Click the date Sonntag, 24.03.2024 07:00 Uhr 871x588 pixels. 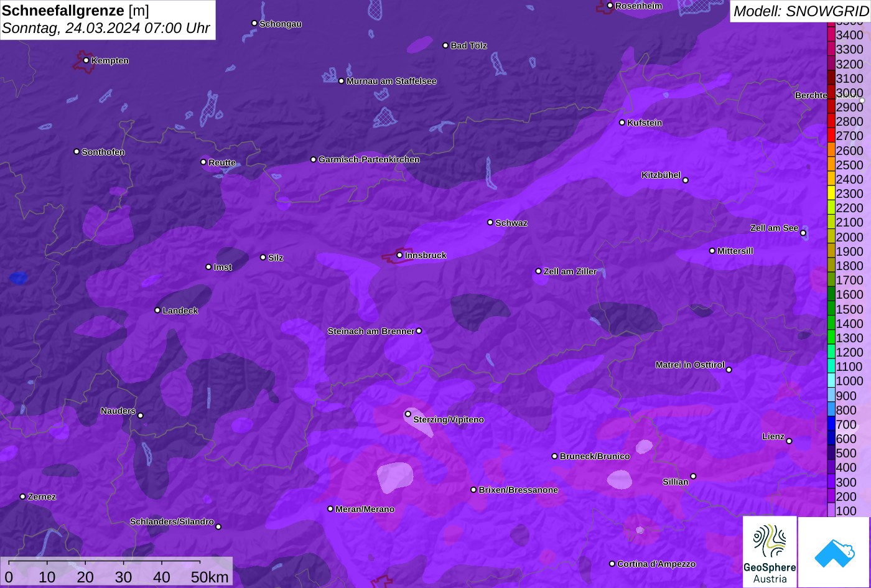point(106,29)
